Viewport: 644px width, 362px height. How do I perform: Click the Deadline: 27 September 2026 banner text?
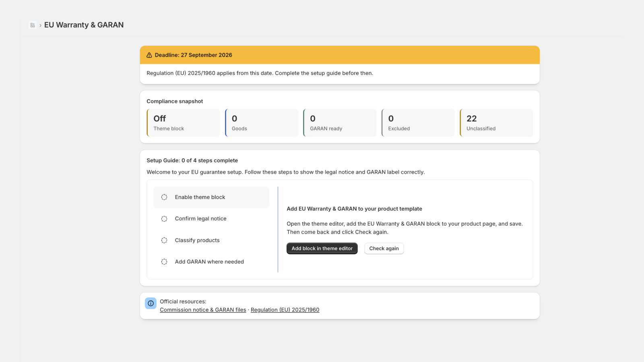[x=194, y=55]
